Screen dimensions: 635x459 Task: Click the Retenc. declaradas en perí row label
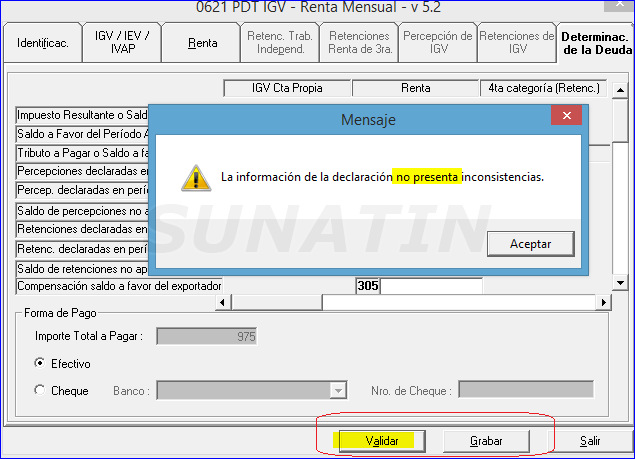pyautogui.click(x=82, y=249)
